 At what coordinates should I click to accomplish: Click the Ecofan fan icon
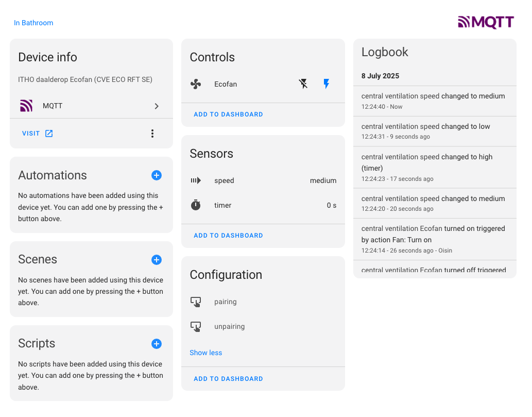click(196, 84)
